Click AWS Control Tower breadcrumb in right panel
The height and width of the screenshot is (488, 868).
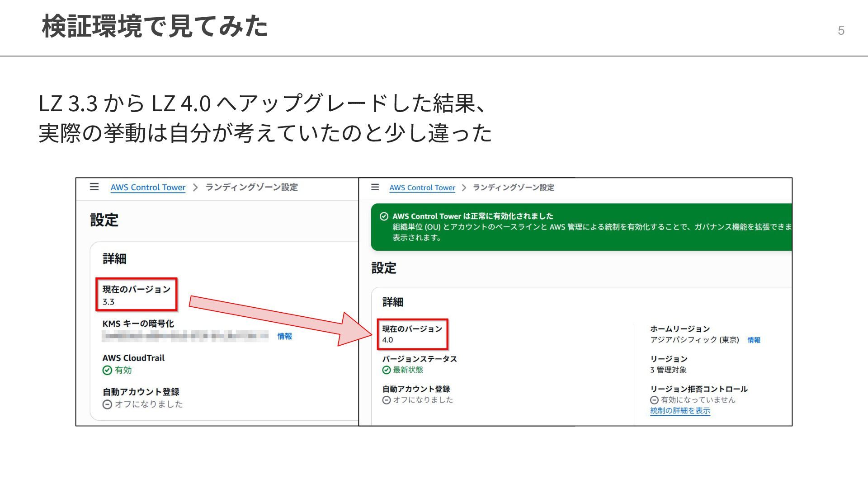point(422,188)
